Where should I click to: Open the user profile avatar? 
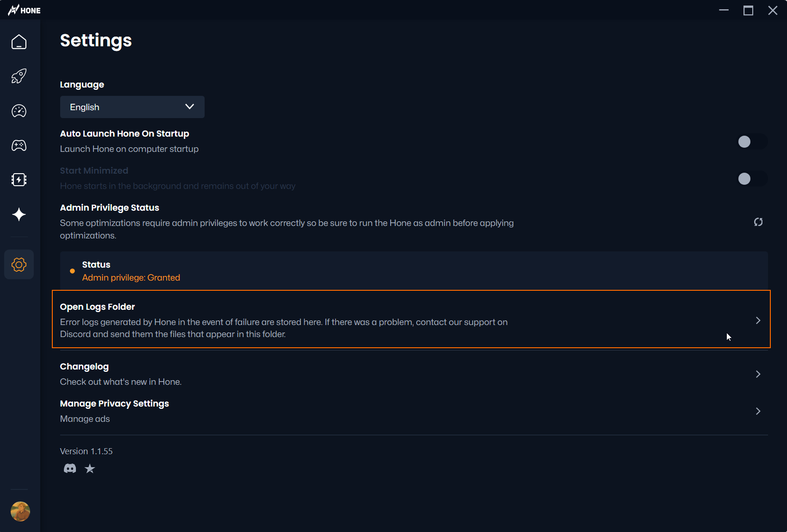20,511
